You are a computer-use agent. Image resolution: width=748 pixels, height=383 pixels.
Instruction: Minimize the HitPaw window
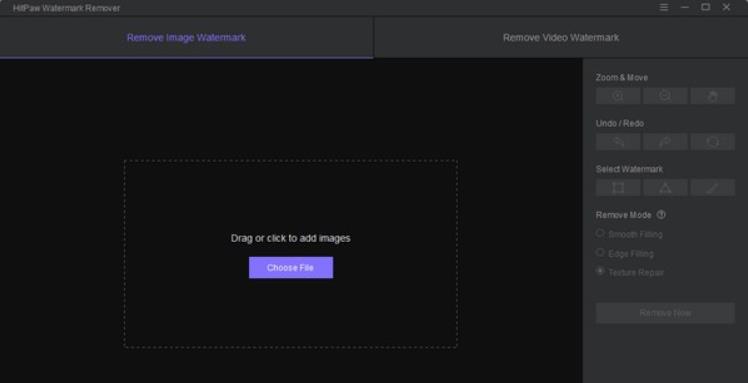click(685, 7)
